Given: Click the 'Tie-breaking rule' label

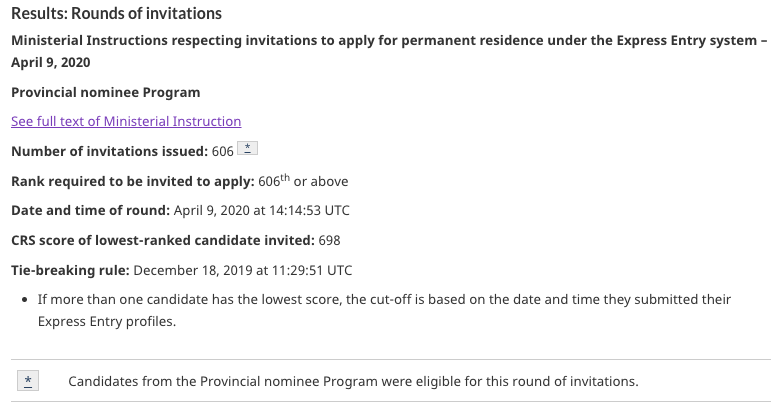Looking at the screenshot, I should coord(69,270).
